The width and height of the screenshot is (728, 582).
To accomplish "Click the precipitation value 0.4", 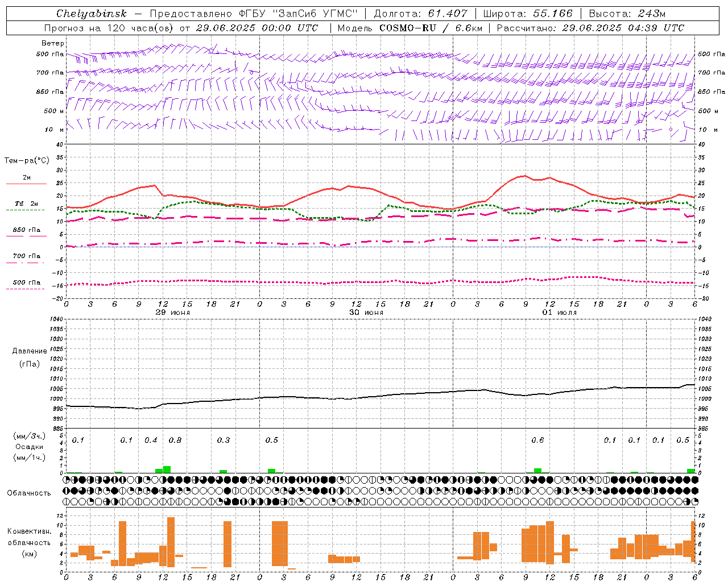I will (151, 440).
